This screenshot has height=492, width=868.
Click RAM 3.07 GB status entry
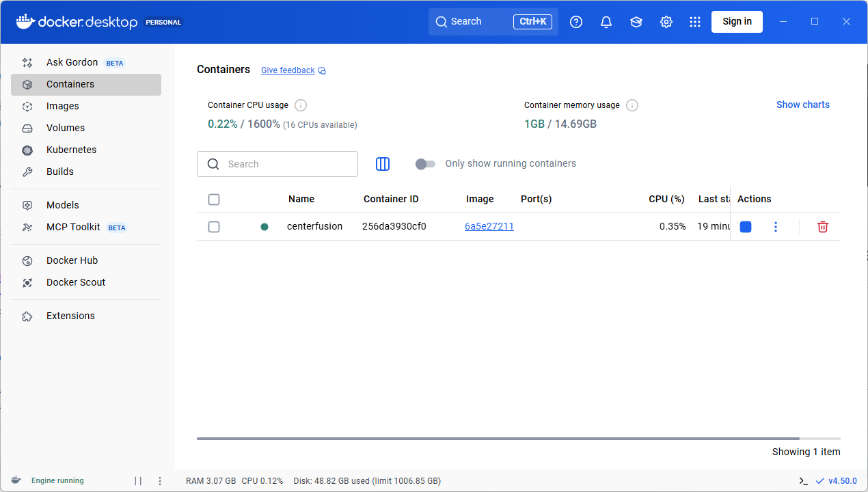tap(211, 481)
